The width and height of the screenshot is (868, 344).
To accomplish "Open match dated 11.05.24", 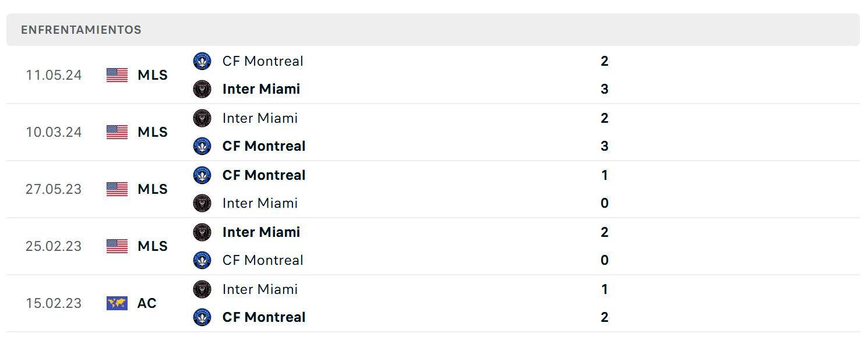I will [433, 75].
